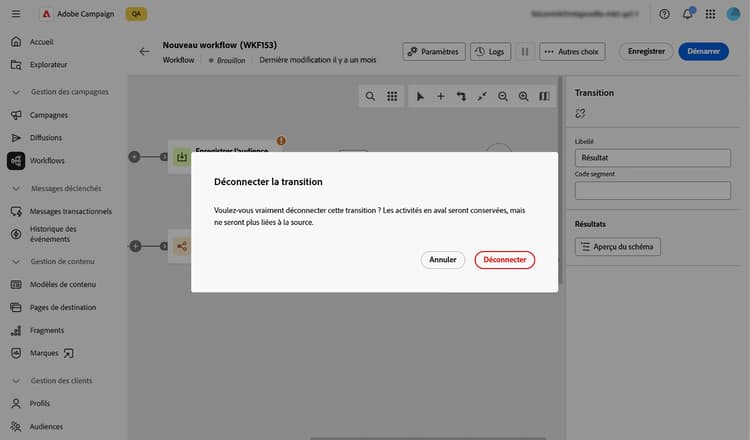Screen dimensions: 750x440
Task: Click the Nouveau workflow (WKF153) title
Action: pos(220,45)
